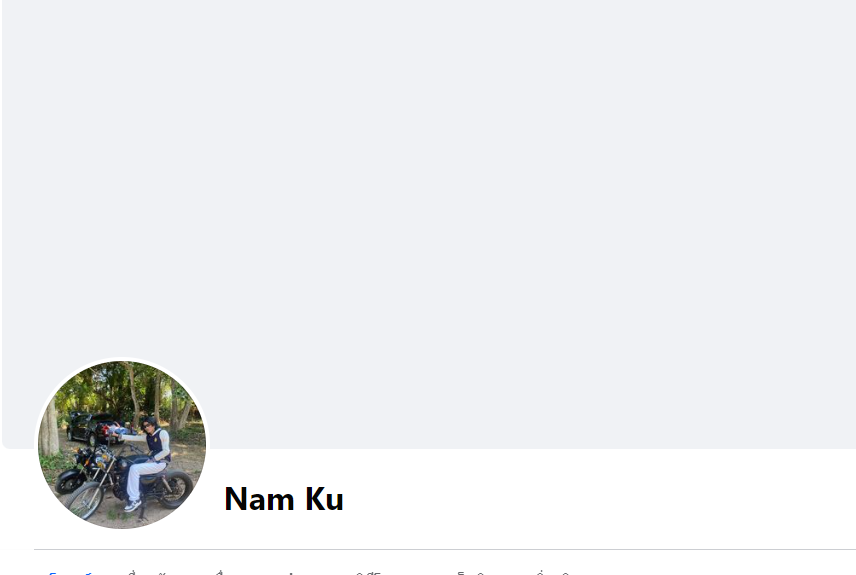The image size is (856, 575).
Task: Open the เพื่อน (Friends) tab
Action: point(225,573)
